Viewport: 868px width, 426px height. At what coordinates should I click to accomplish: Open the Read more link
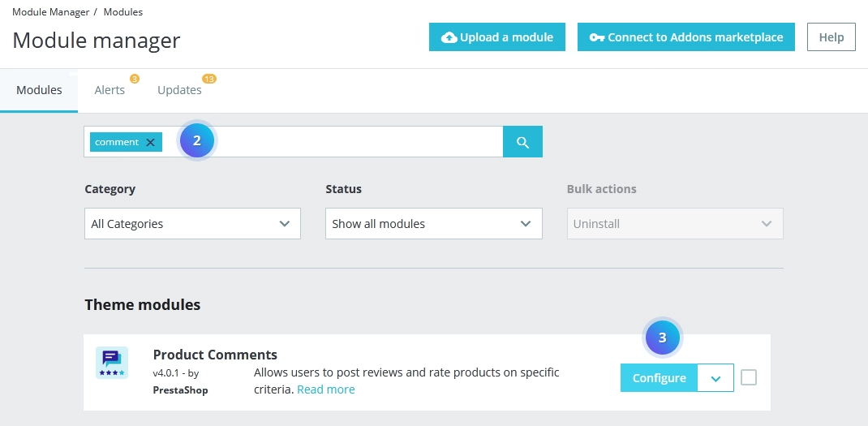pyautogui.click(x=326, y=389)
